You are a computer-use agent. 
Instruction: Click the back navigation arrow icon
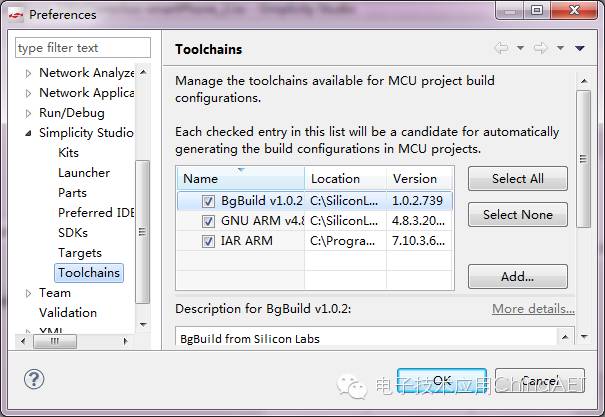(x=501, y=48)
